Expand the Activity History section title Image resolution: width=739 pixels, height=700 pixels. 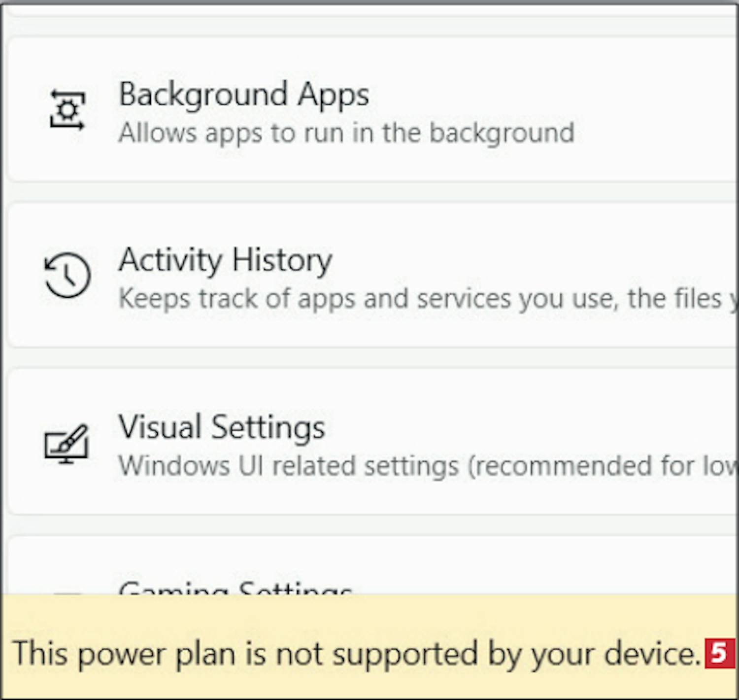pyautogui.click(x=226, y=260)
